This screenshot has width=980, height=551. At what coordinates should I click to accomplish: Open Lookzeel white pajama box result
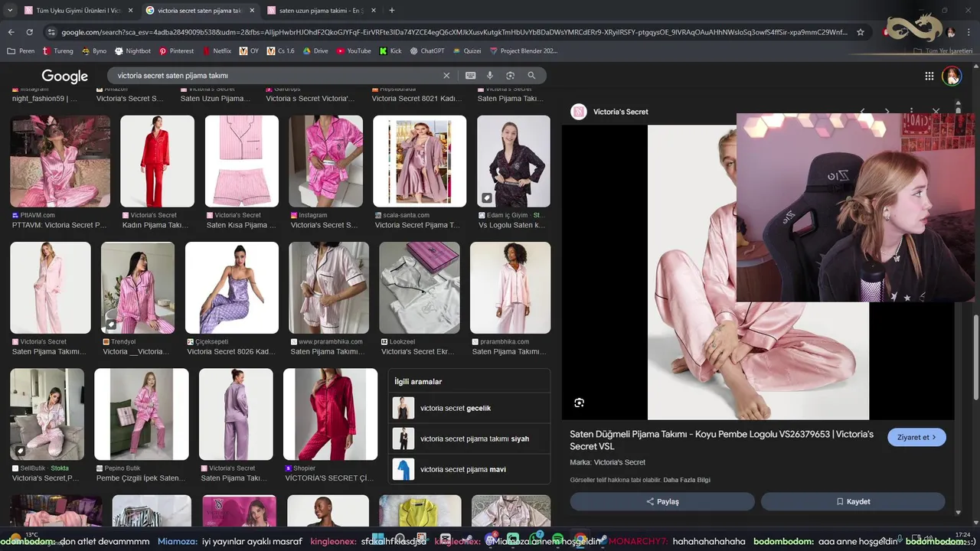click(x=420, y=288)
